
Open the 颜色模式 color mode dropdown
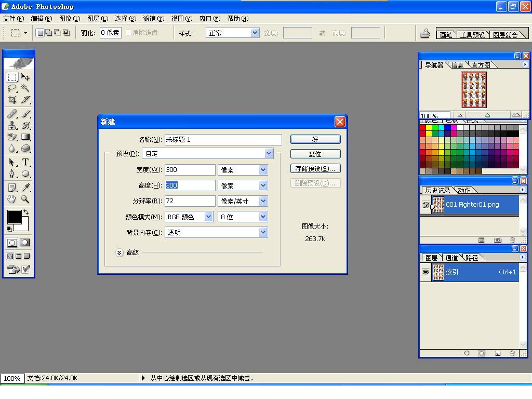pos(208,217)
